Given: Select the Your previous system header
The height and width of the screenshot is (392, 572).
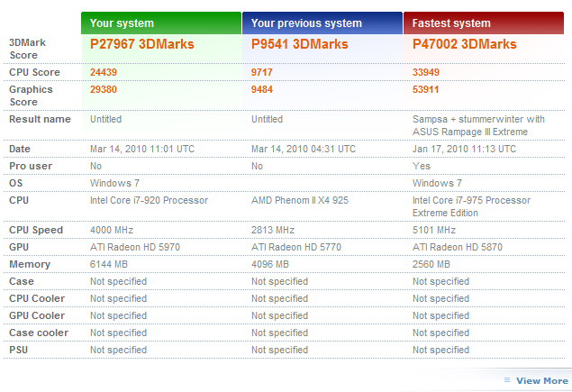Looking at the screenshot, I should (x=322, y=23).
